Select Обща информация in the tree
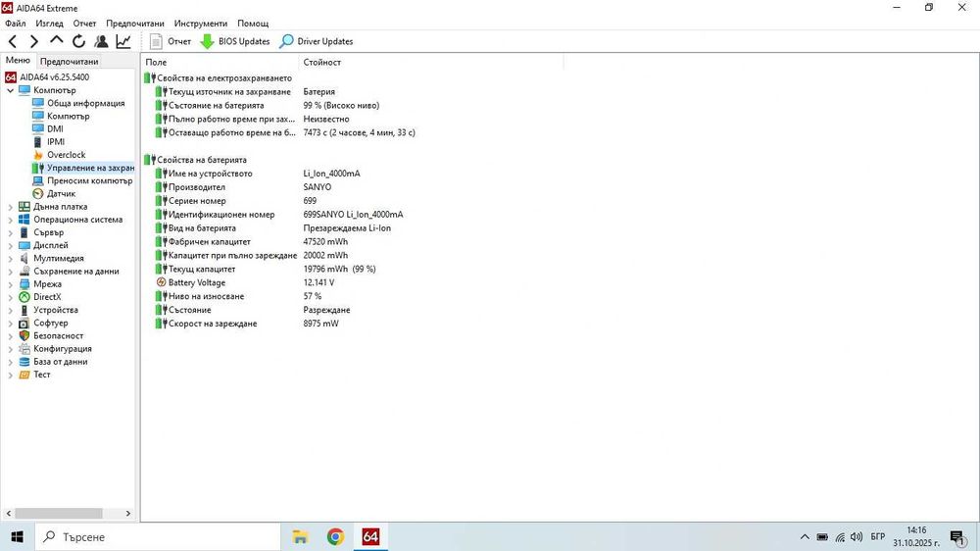The height and width of the screenshot is (551, 980). pos(85,103)
